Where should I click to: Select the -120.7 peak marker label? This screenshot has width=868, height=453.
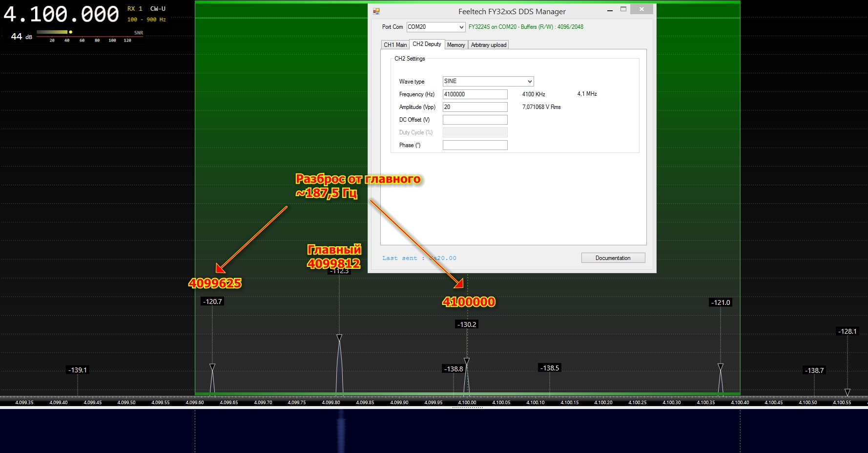tap(212, 302)
